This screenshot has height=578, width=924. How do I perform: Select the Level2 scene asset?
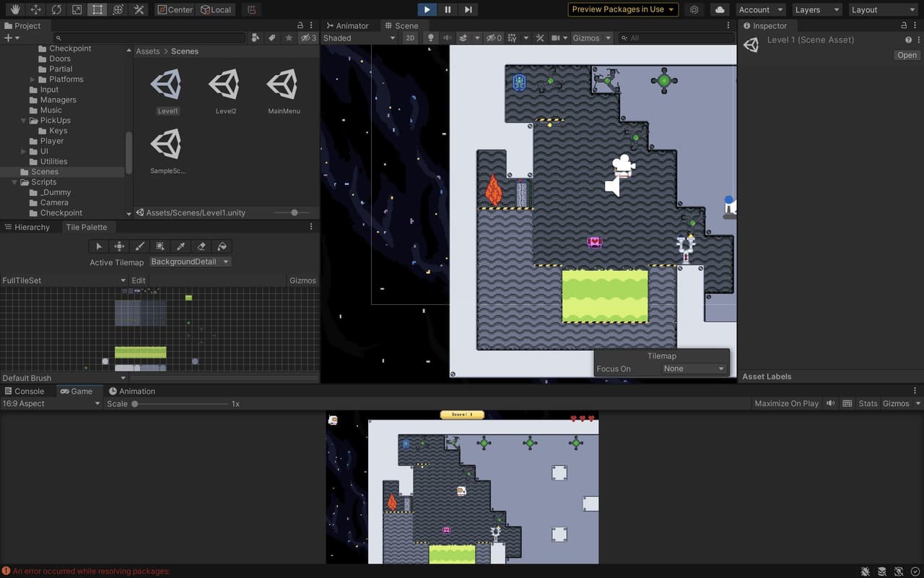click(x=226, y=90)
